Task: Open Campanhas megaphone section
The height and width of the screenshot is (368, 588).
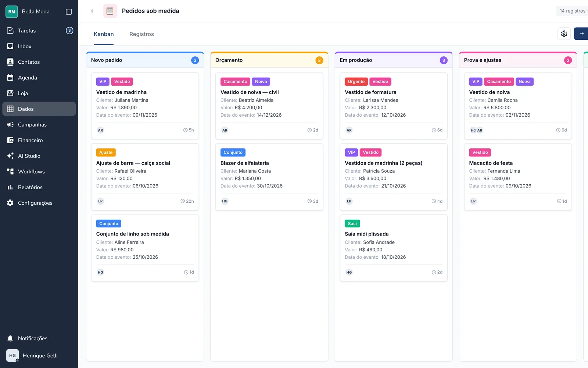Action: [x=39, y=124]
